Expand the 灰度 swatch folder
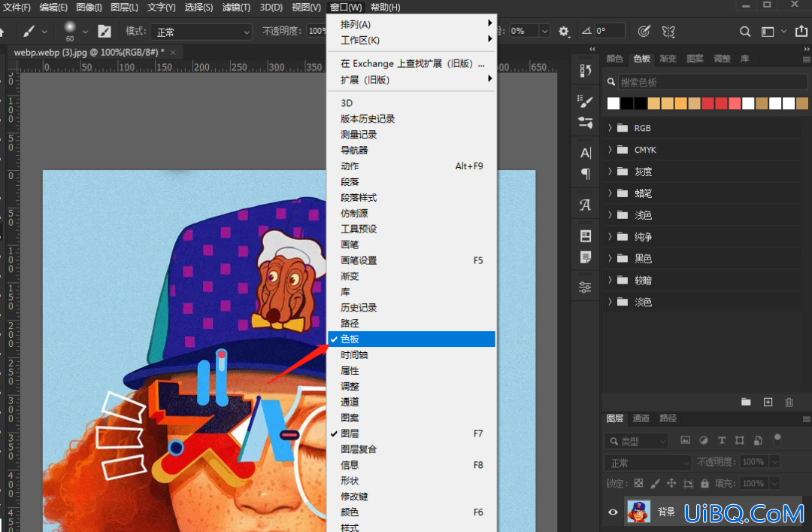 pyautogui.click(x=610, y=171)
